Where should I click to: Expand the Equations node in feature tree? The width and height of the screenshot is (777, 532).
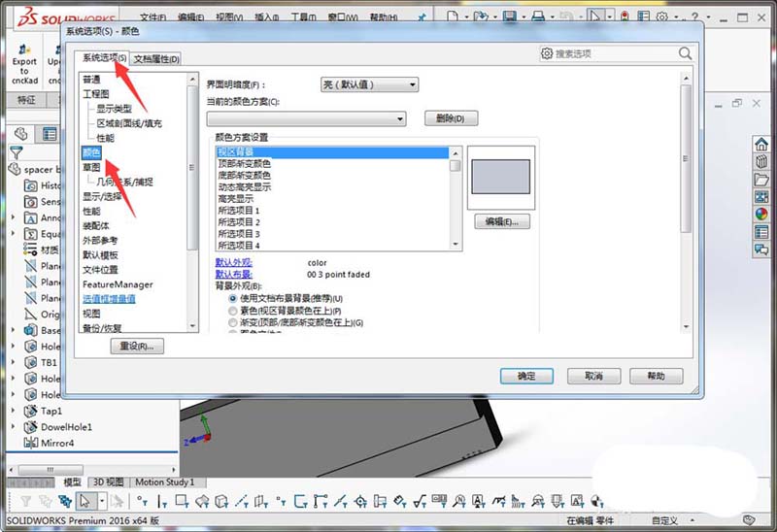[14, 233]
